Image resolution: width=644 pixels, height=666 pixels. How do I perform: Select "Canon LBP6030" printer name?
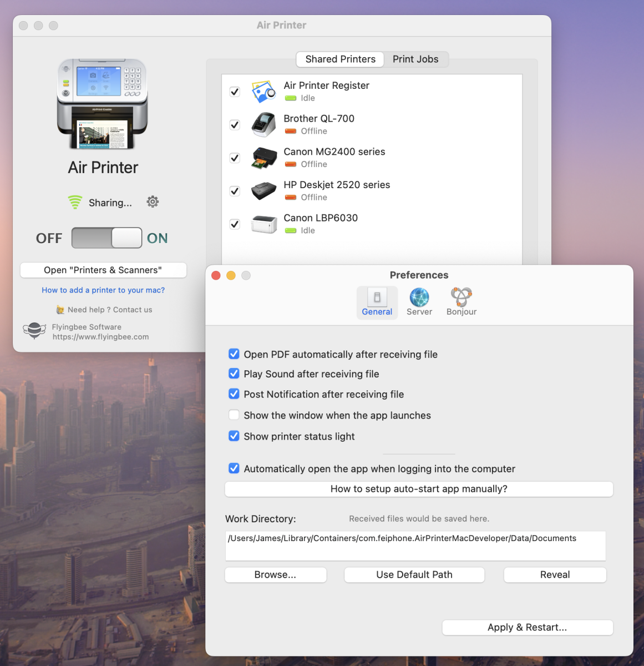click(321, 218)
